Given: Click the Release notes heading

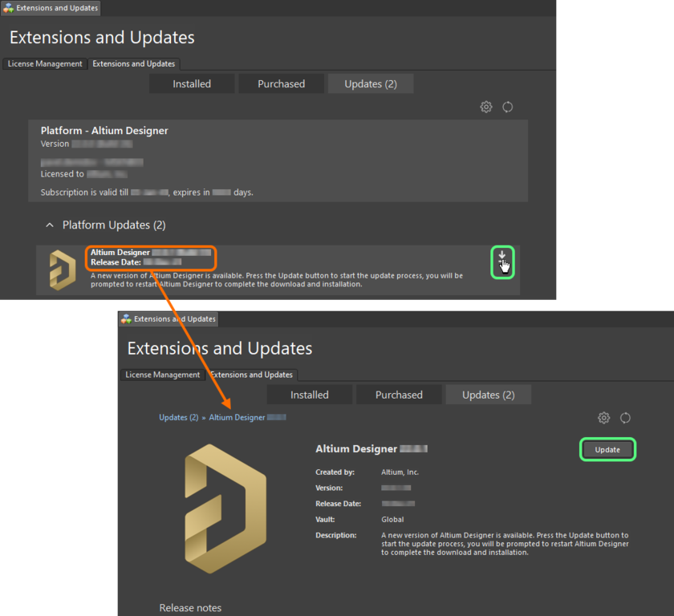Looking at the screenshot, I should pyautogui.click(x=190, y=607).
